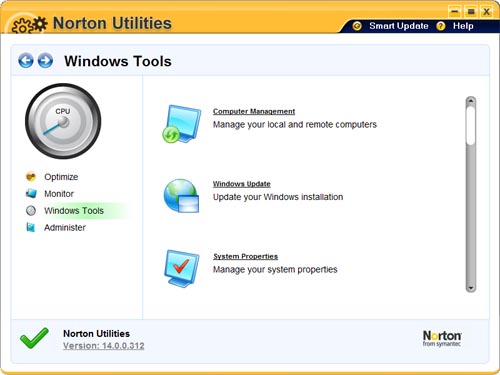Click 'Manage your system properties' text
Screen dimensions: 500x375
click(x=275, y=270)
